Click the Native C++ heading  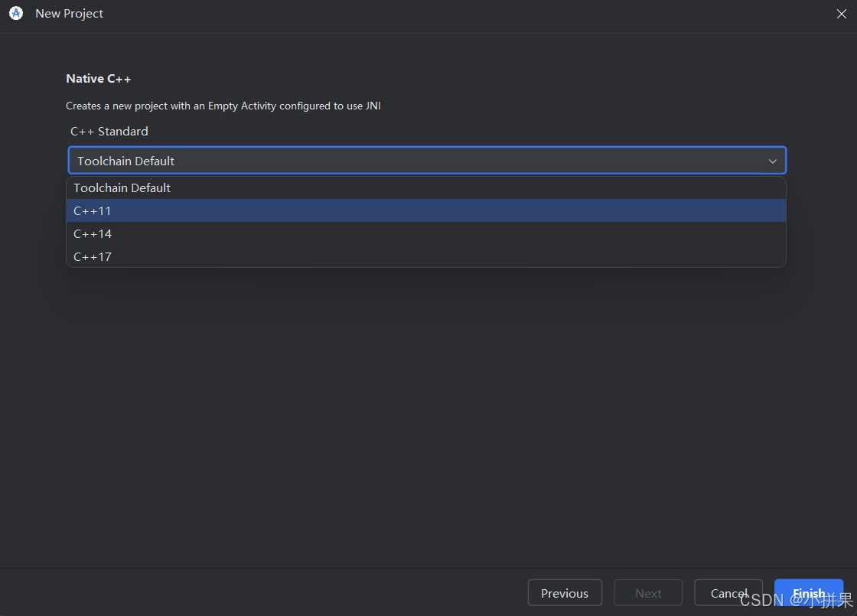[x=99, y=79]
